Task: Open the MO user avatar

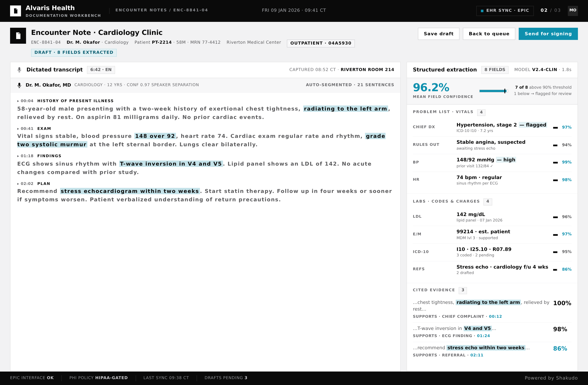Action: click(573, 11)
